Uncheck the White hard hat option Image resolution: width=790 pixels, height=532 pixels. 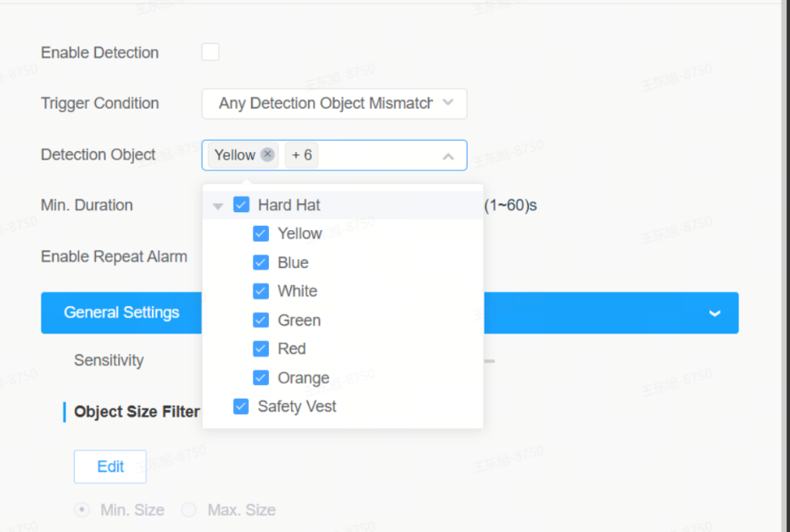pos(261,291)
